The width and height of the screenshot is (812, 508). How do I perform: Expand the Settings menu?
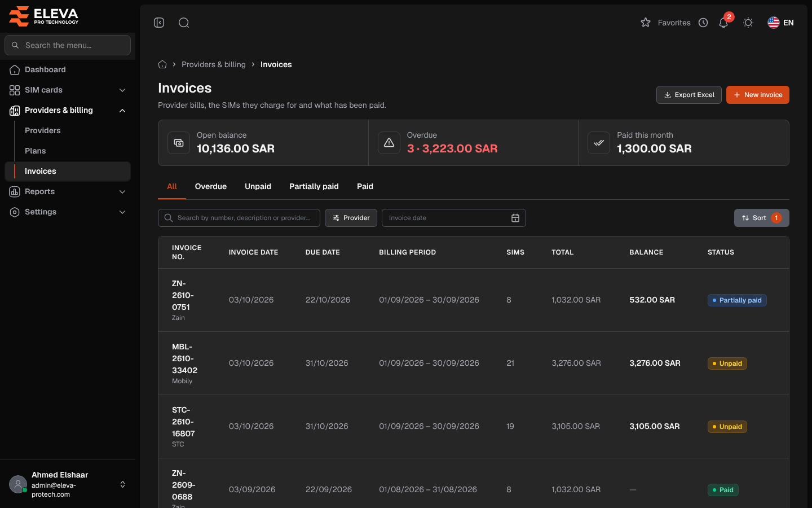pyautogui.click(x=68, y=212)
